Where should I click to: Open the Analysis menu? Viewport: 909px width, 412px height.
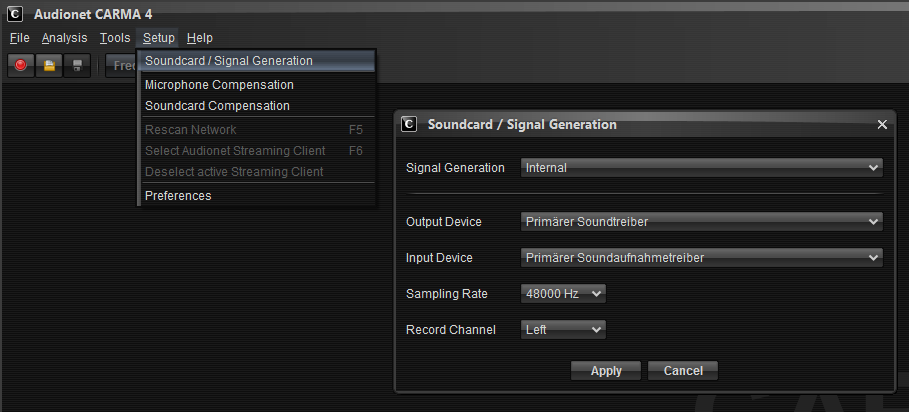tap(65, 38)
